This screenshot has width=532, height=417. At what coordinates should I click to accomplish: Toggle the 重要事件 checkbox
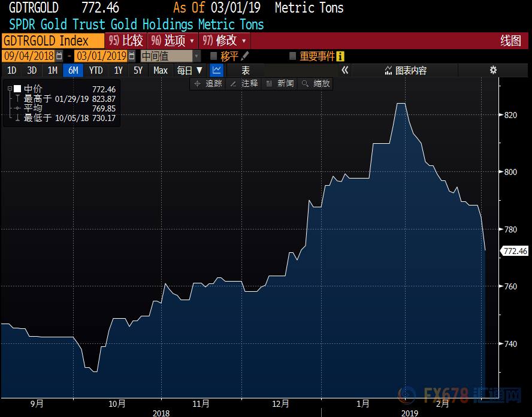(x=292, y=56)
